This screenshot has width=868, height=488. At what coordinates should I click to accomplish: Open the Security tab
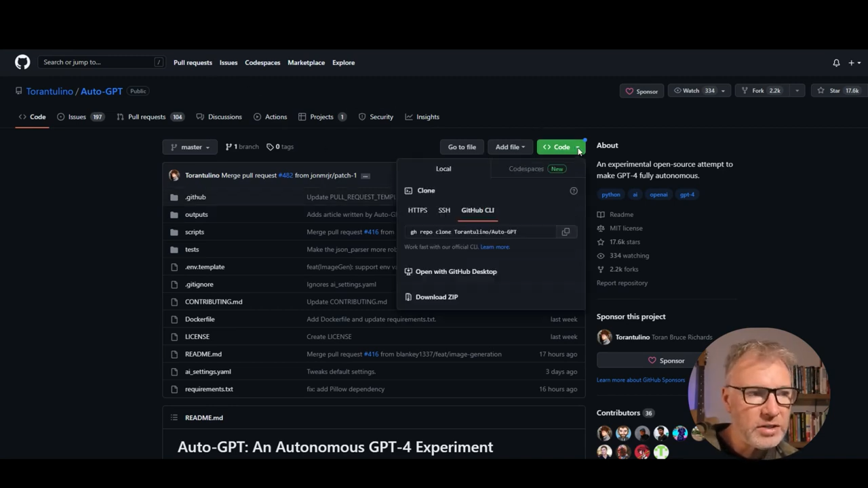click(376, 117)
